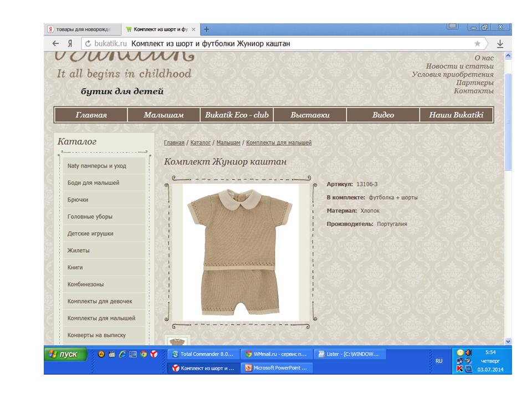Click the vertical scrollbar thumb
This screenshot has height=399, width=532.
(508, 121)
